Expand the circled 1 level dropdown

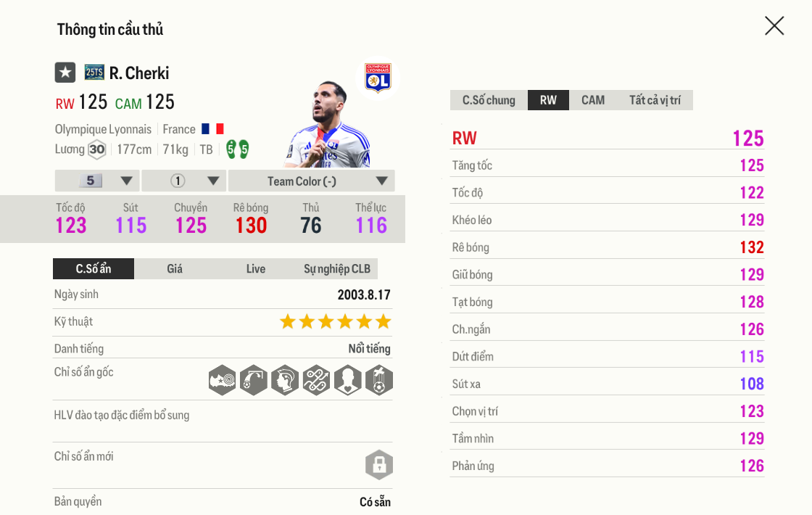tap(184, 181)
